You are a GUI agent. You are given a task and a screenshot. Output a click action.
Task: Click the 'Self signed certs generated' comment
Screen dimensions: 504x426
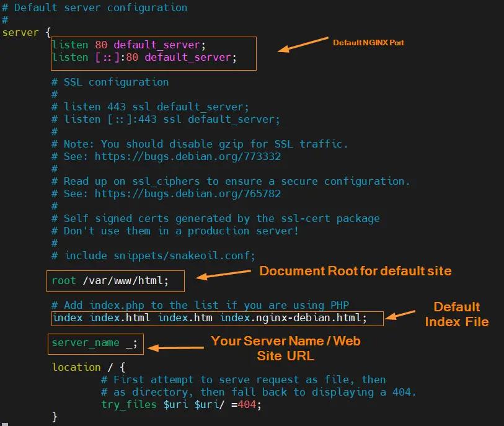point(215,219)
